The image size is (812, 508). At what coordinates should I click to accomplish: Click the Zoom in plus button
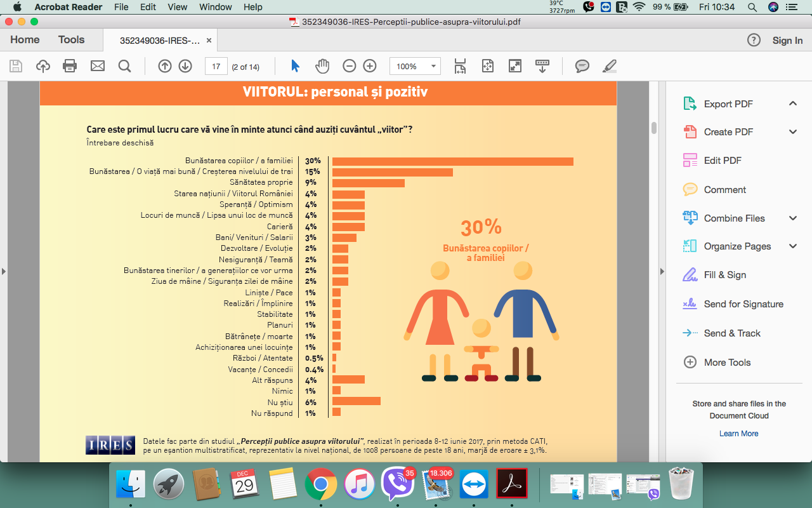(370, 66)
